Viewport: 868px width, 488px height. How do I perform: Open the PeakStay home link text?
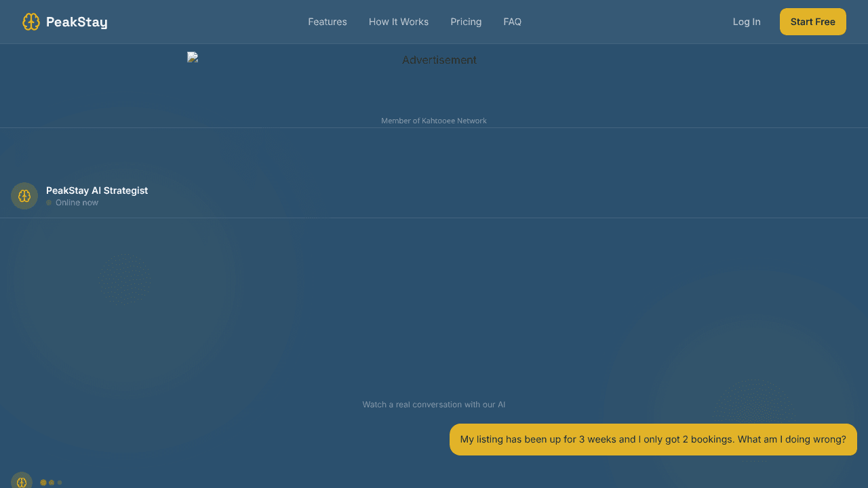(77, 22)
